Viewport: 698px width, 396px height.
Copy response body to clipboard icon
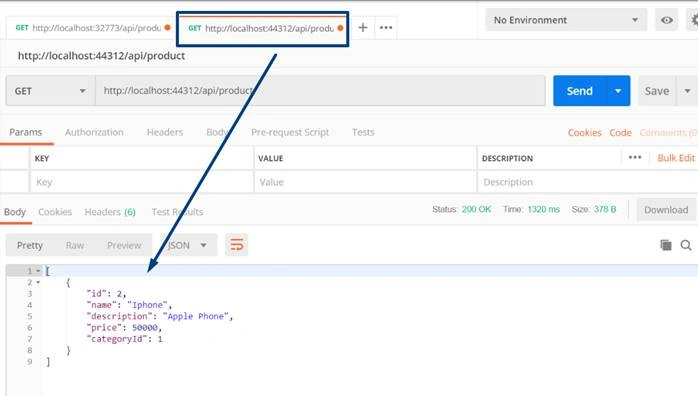[x=666, y=245]
